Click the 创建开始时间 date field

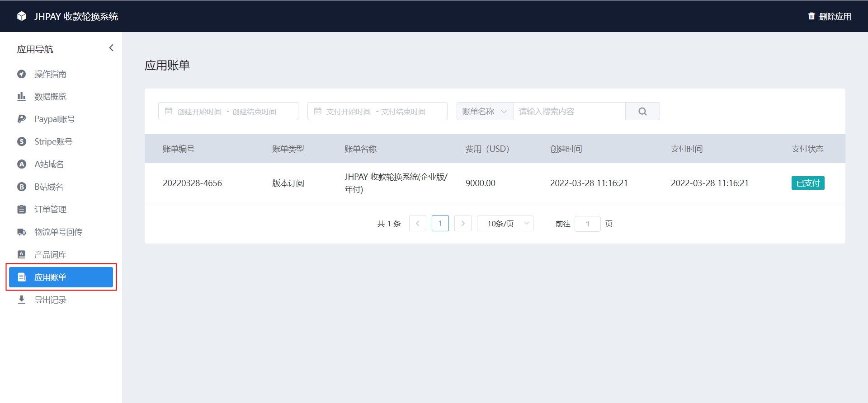coord(199,112)
